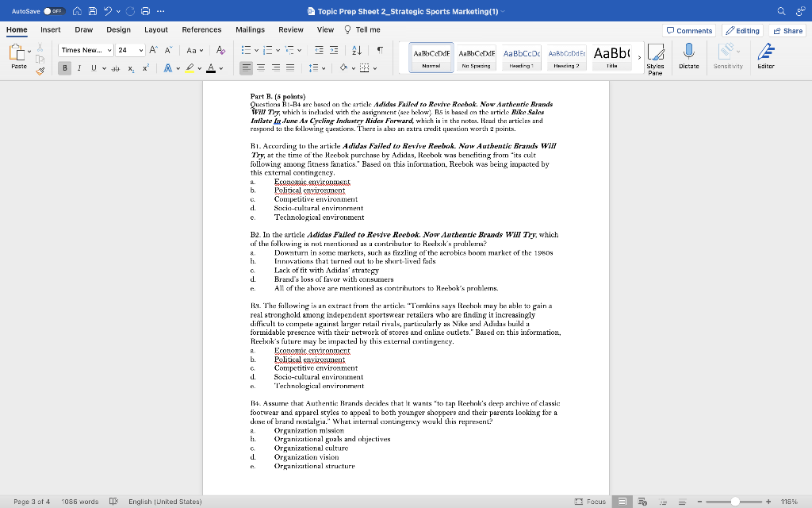
Task: Expand the highlight color options
Action: 199,68
